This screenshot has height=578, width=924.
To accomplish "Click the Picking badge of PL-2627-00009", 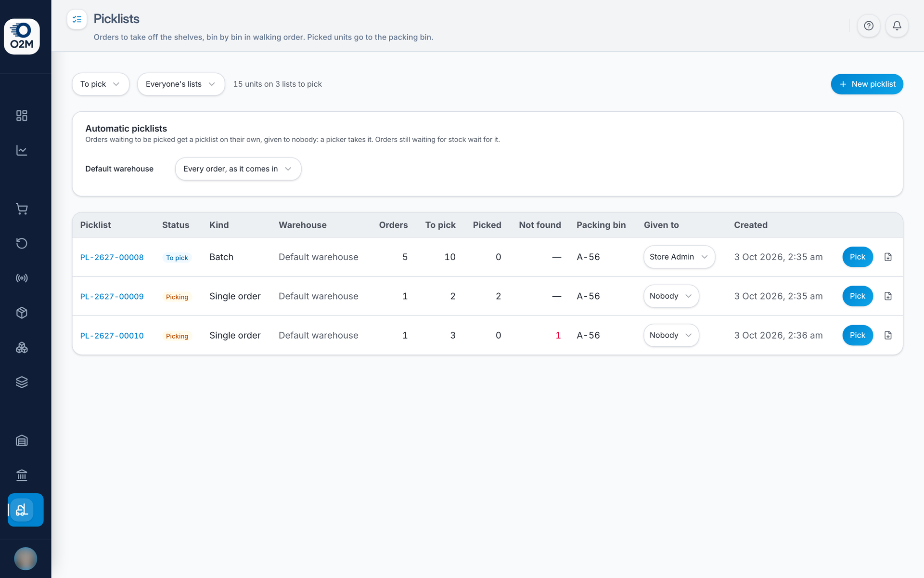I will tap(177, 297).
